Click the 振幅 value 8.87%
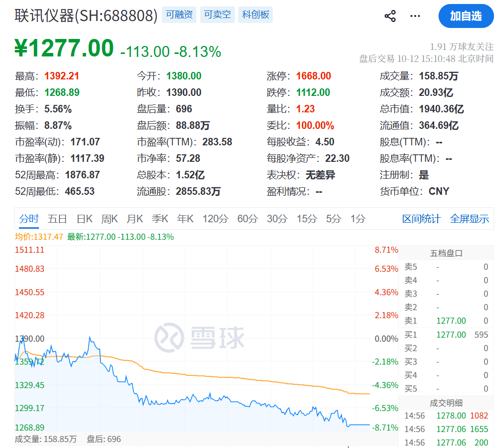 [58, 125]
